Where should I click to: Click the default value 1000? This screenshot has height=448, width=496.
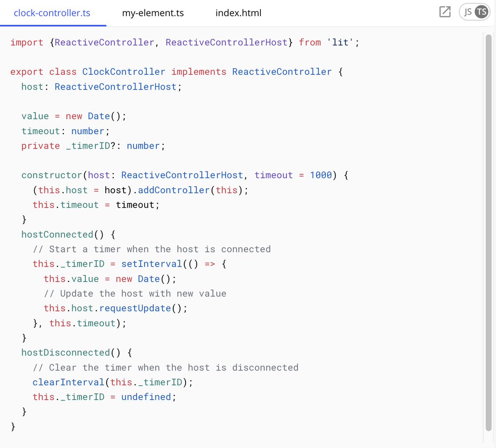click(321, 175)
